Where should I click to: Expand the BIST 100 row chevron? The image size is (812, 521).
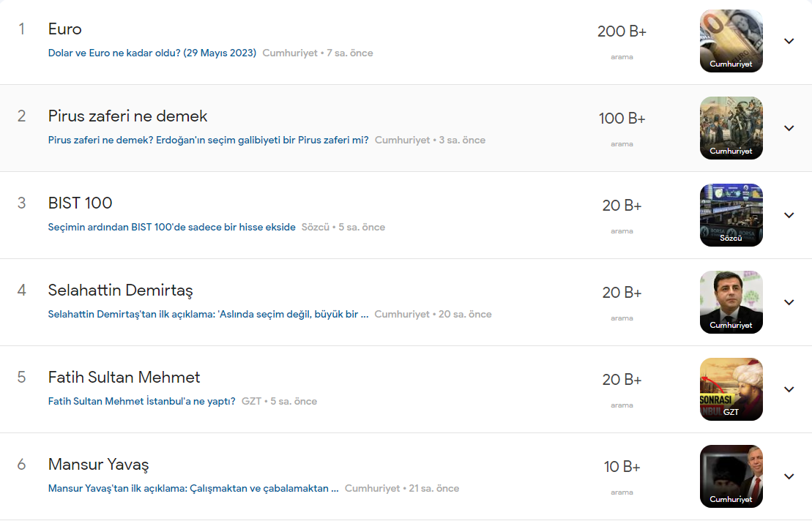(789, 215)
